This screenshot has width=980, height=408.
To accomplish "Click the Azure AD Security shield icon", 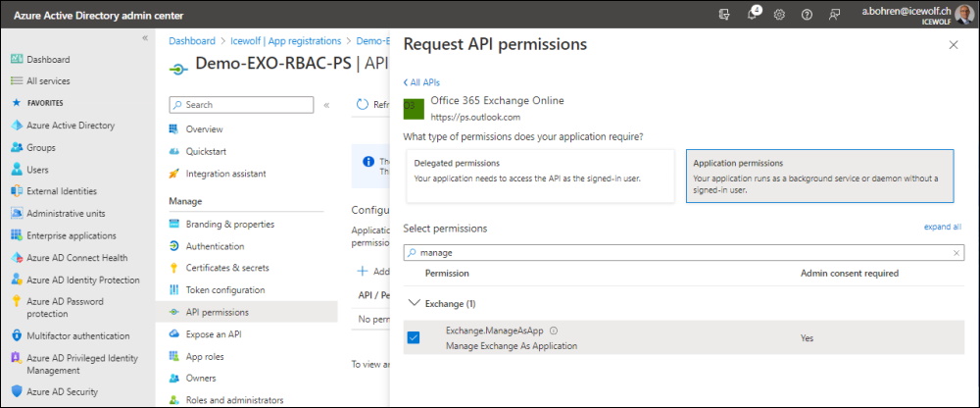I will pyautogui.click(x=17, y=391).
